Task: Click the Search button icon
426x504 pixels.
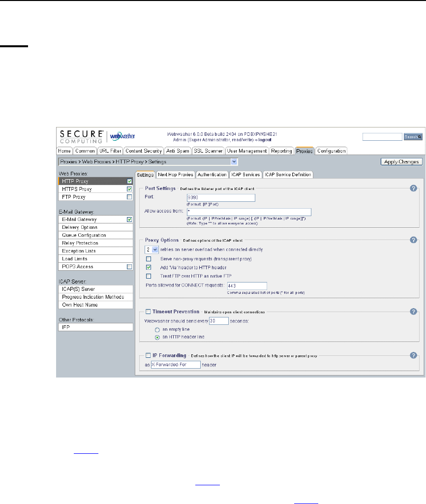Action: click(x=413, y=137)
